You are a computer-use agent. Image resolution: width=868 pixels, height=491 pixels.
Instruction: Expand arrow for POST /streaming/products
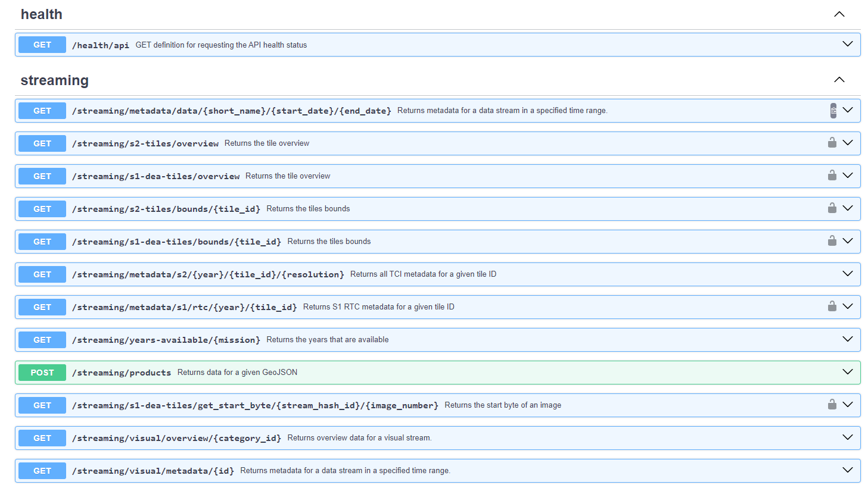(848, 372)
